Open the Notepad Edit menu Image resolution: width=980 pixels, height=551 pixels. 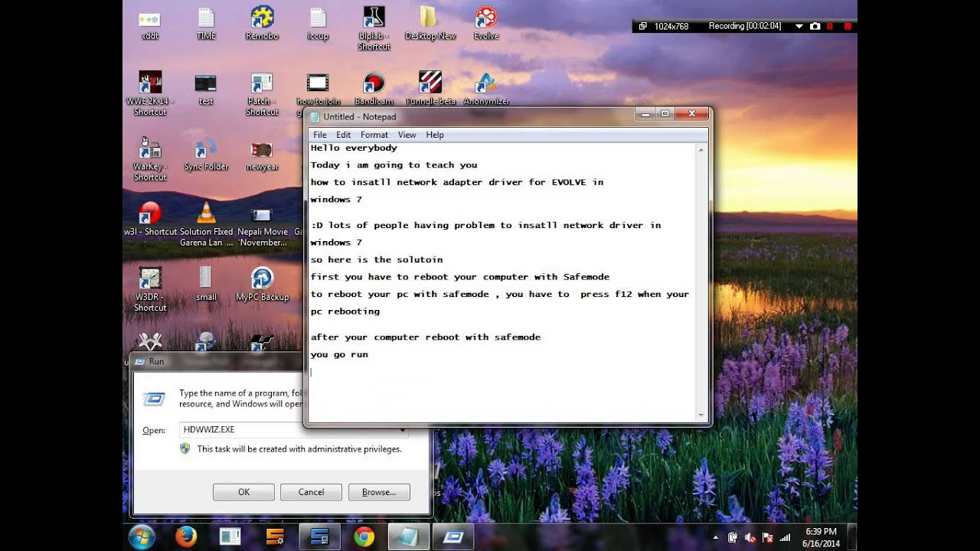point(343,135)
